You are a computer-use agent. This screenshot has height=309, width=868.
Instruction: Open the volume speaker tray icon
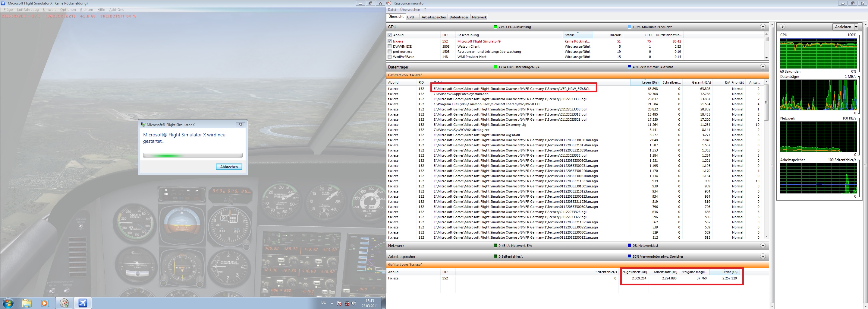[354, 303]
